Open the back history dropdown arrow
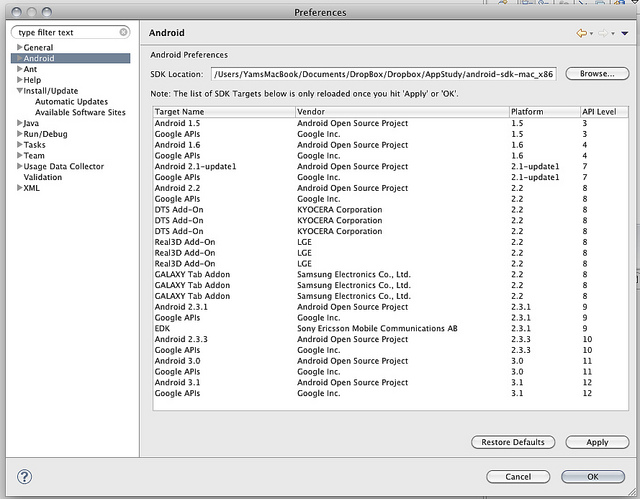Viewport: 640px width, 499px height. 591,34
